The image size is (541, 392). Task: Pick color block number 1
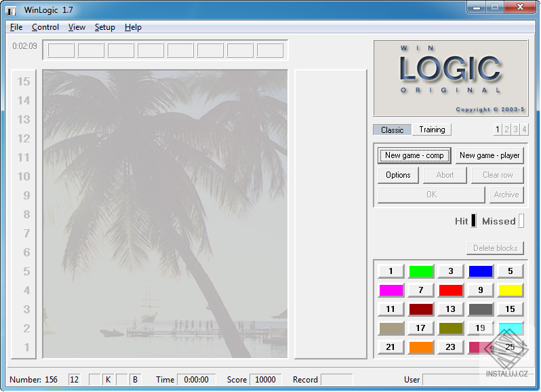pos(391,271)
